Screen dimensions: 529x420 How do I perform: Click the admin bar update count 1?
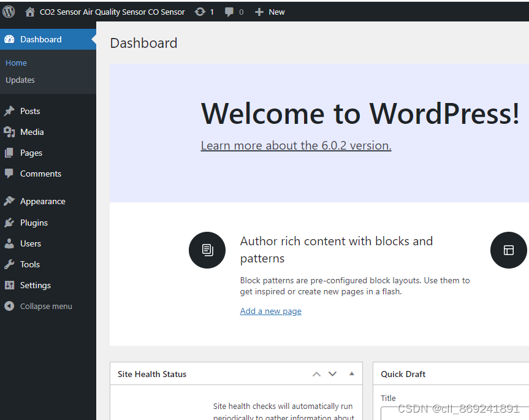coord(212,12)
